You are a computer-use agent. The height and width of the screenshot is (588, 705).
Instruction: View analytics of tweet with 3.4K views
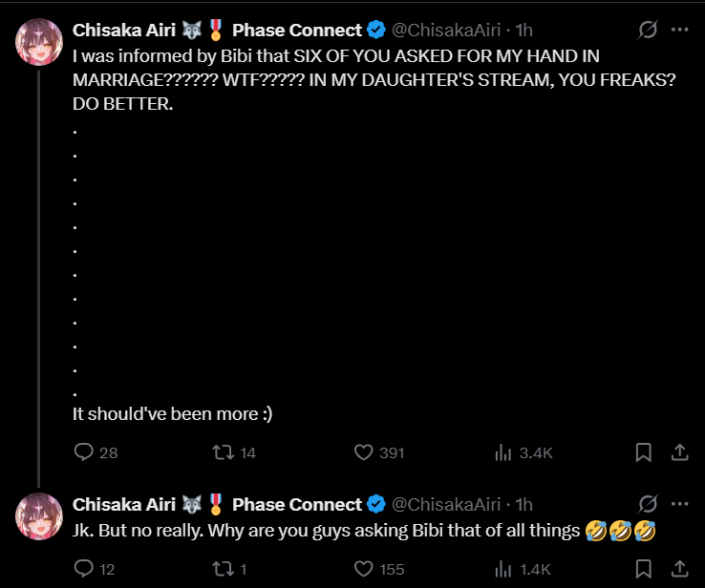(503, 452)
